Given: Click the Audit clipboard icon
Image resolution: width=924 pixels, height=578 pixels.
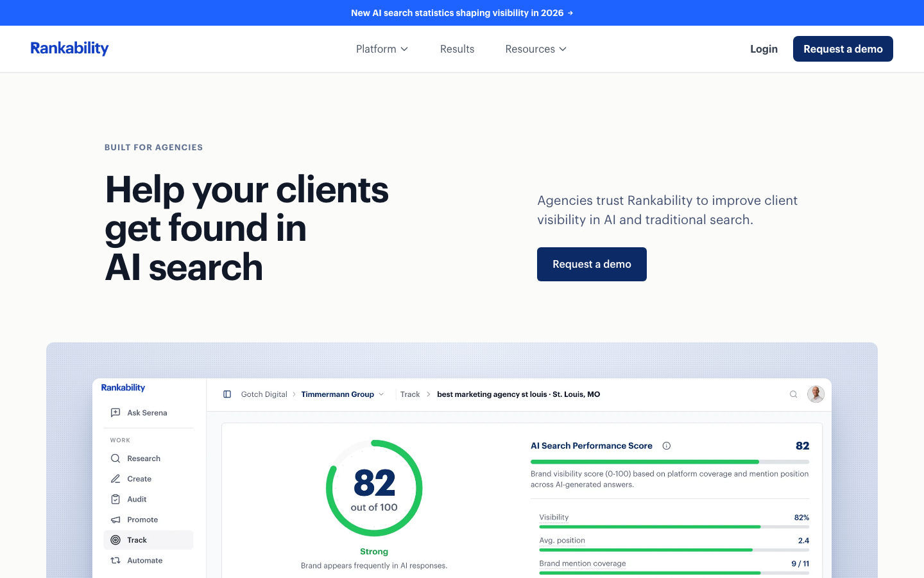Looking at the screenshot, I should pos(116,499).
